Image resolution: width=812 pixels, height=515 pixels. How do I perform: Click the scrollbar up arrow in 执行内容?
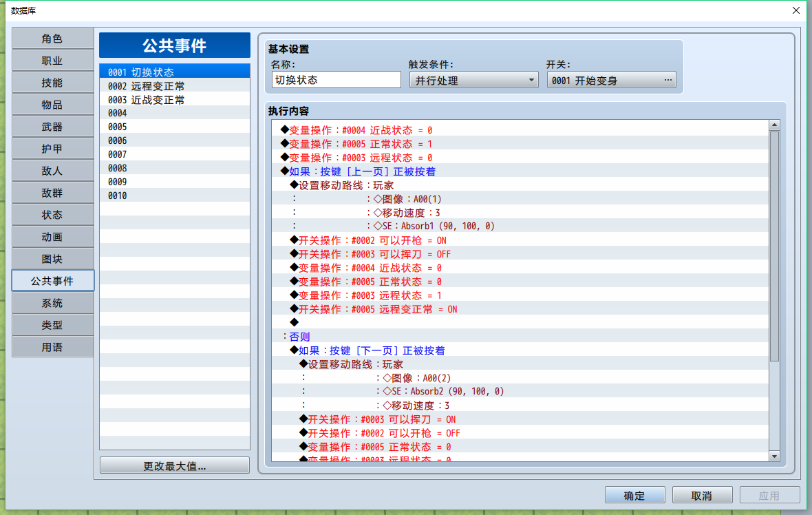[x=774, y=125]
